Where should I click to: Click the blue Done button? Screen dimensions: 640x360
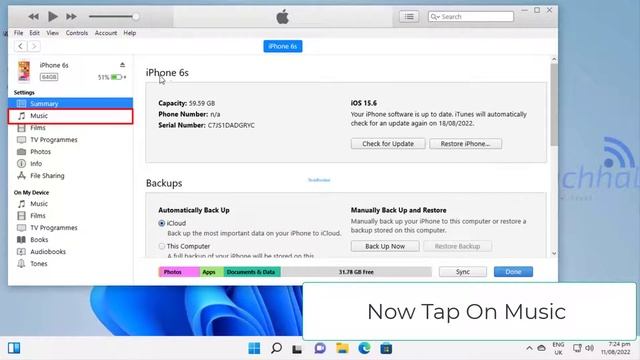[513, 272]
